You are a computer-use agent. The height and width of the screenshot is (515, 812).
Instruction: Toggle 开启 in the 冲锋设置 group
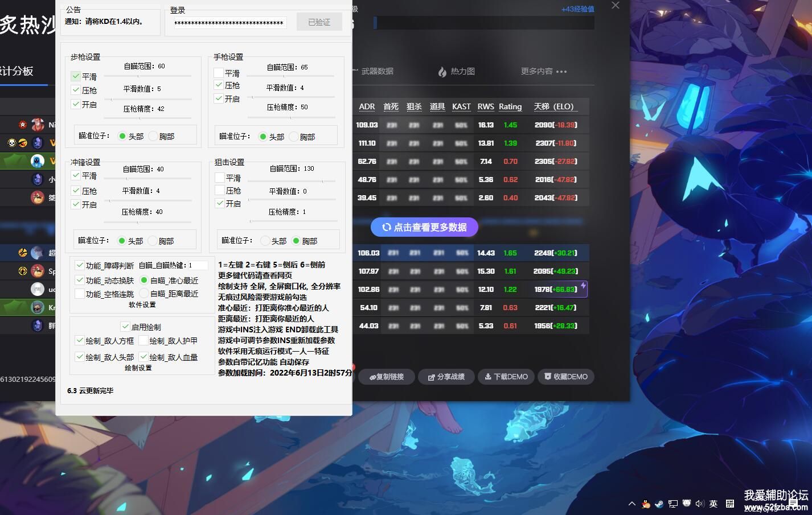76,204
